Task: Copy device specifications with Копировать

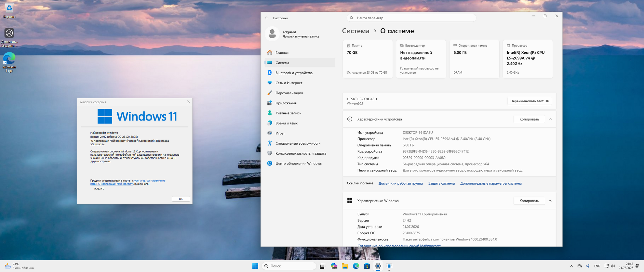Action: coord(529,119)
